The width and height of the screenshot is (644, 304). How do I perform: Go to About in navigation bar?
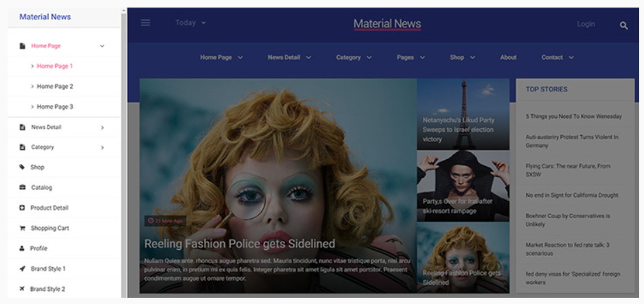pos(508,58)
